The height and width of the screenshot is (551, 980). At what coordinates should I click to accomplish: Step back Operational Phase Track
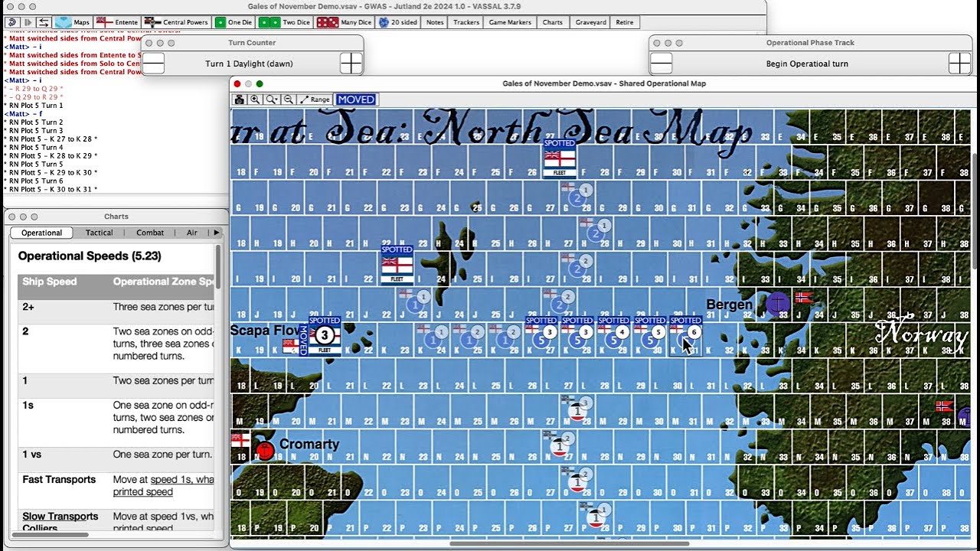click(661, 64)
